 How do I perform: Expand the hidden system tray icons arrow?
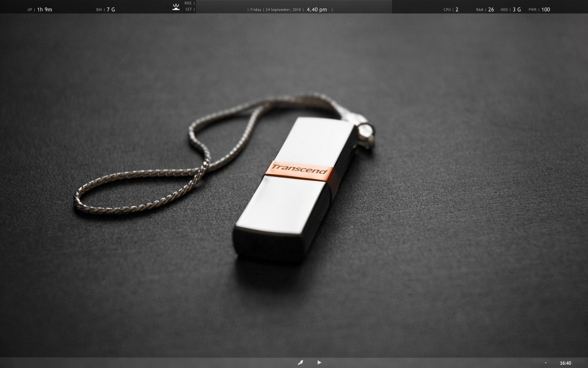click(x=546, y=363)
